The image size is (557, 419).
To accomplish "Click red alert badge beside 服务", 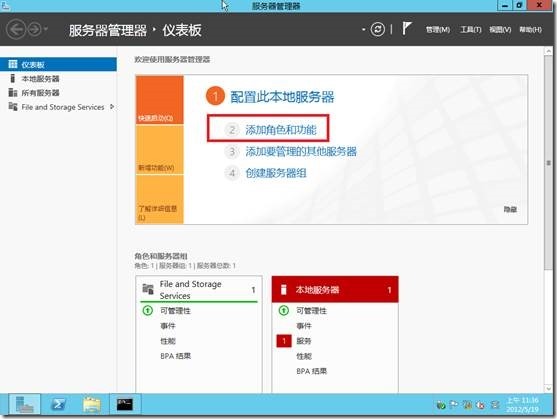I will pyautogui.click(x=284, y=341).
